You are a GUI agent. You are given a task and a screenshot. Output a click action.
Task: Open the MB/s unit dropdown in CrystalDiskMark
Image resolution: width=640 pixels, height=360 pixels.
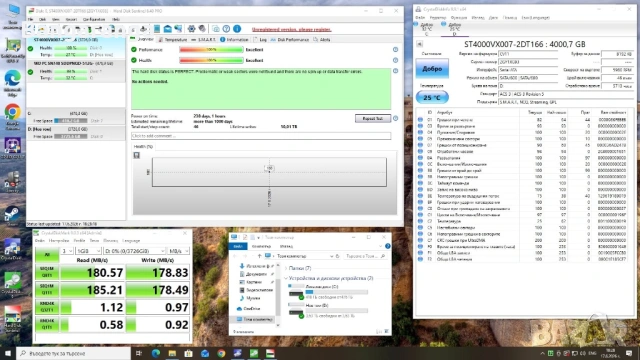click(x=178, y=251)
